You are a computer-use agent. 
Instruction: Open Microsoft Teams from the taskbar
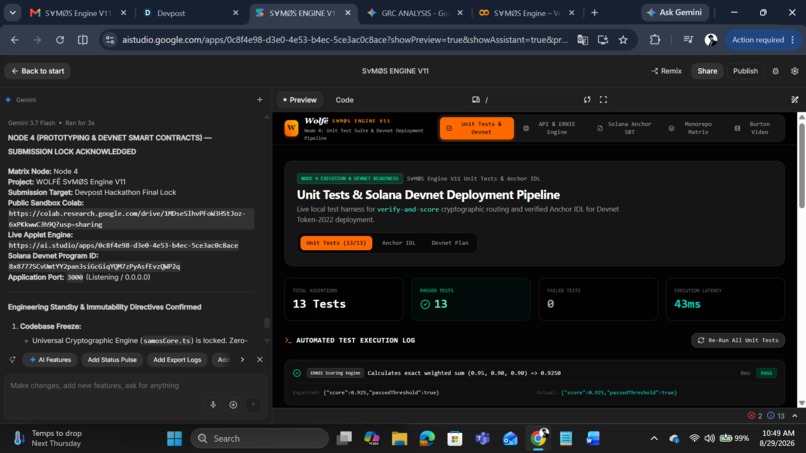coord(482,438)
